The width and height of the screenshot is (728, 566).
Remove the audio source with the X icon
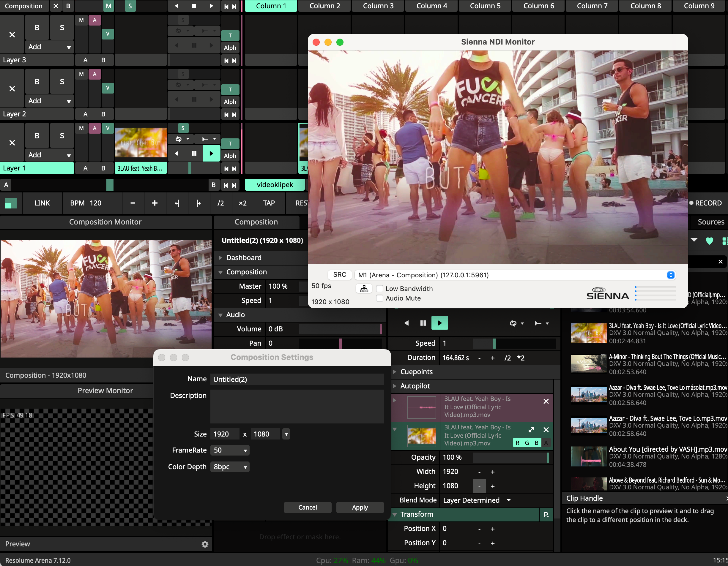pos(546,401)
